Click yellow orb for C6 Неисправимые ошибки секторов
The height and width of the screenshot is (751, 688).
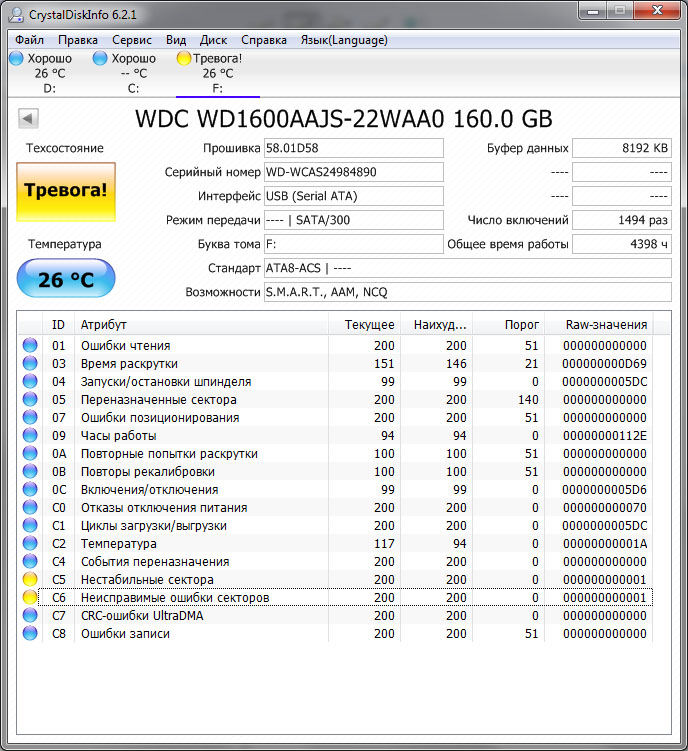coord(30,597)
